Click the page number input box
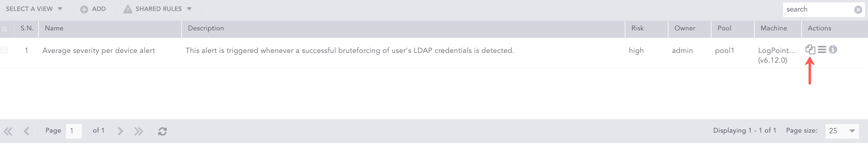868x143 pixels. 74,131
